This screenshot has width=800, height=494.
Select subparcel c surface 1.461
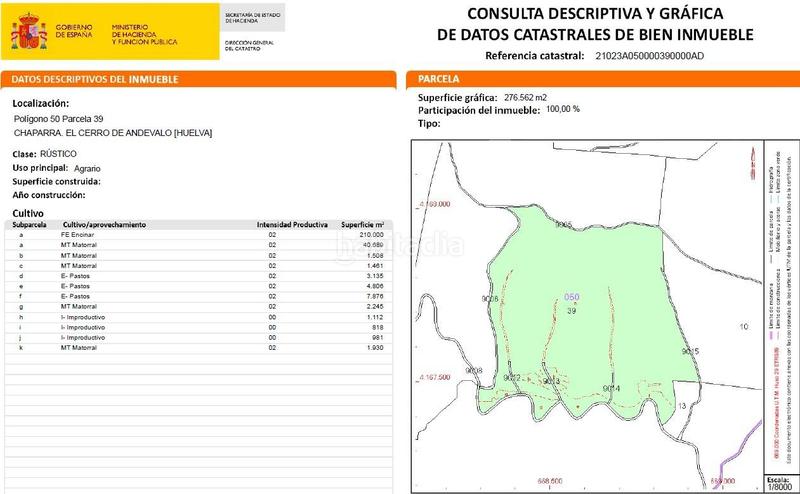375,266
